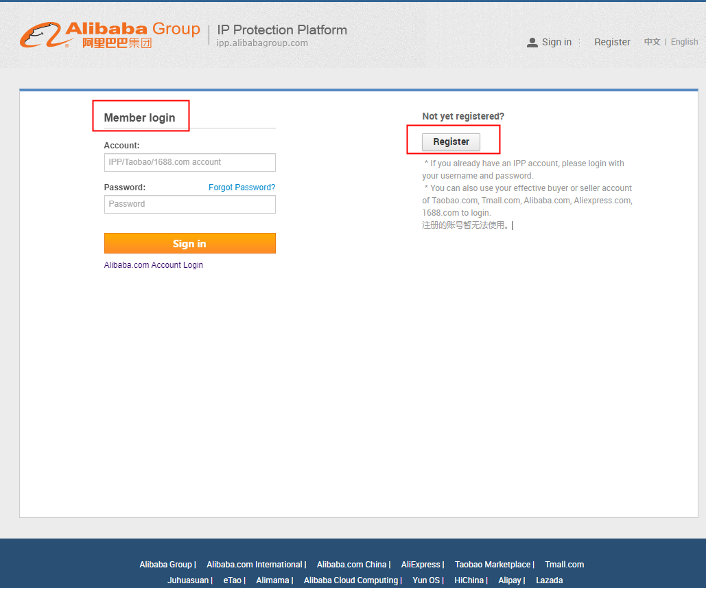Open Sign in link in header
Image resolution: width=706 pixels, height=589 pixels.
(557, 42)
